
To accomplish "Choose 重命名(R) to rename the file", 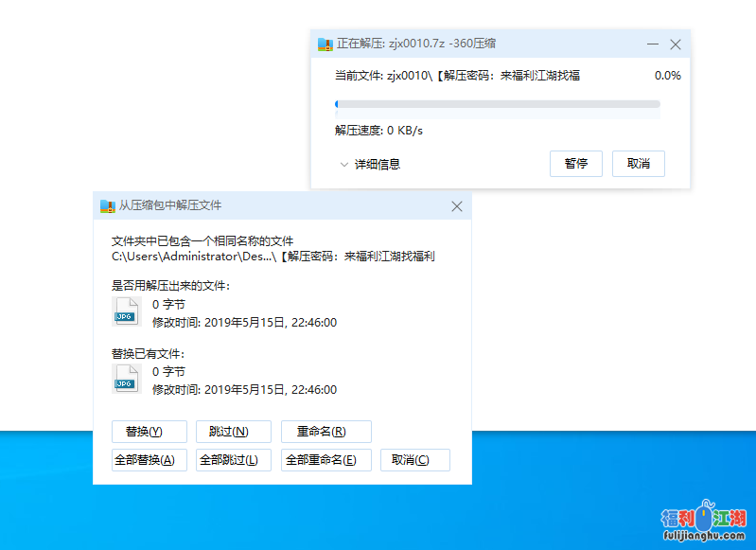I will click(x=325, y=432).
